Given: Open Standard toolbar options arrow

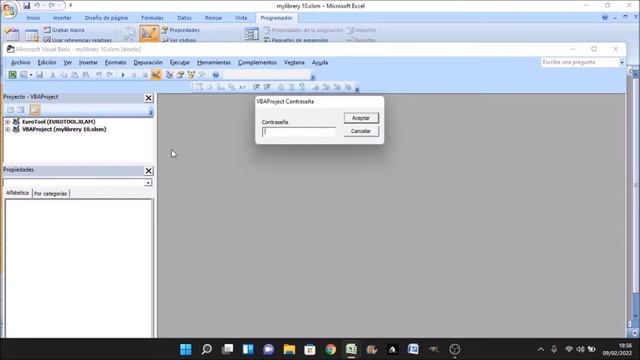Looking at the screenshot, I should pyautogui.click(x=313, y=78).
